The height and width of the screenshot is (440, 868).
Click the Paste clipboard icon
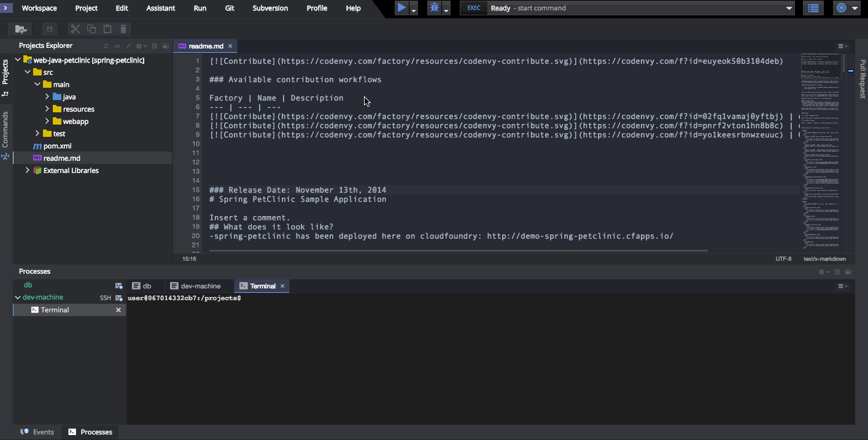click(x=107, y=29)
